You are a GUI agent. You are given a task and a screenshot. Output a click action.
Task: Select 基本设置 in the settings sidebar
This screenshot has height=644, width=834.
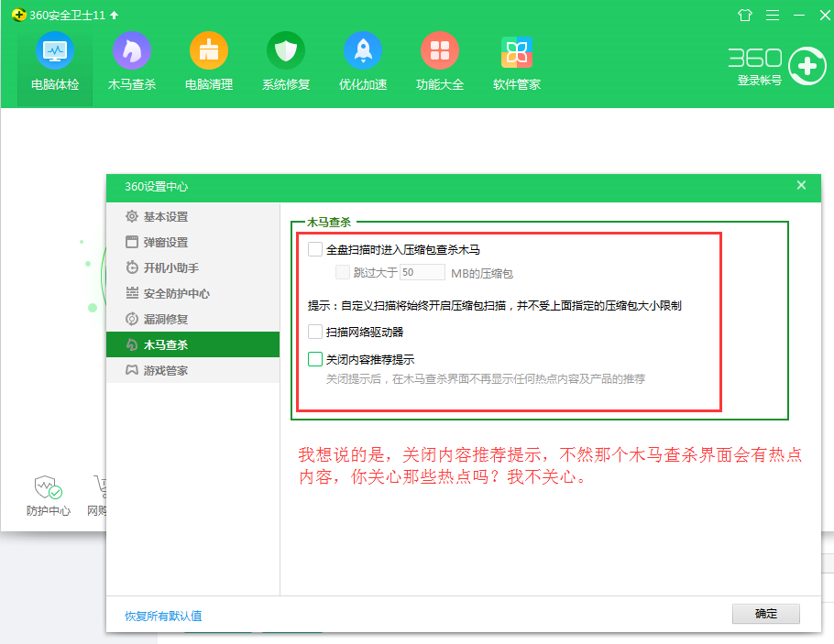pos(192,216)
